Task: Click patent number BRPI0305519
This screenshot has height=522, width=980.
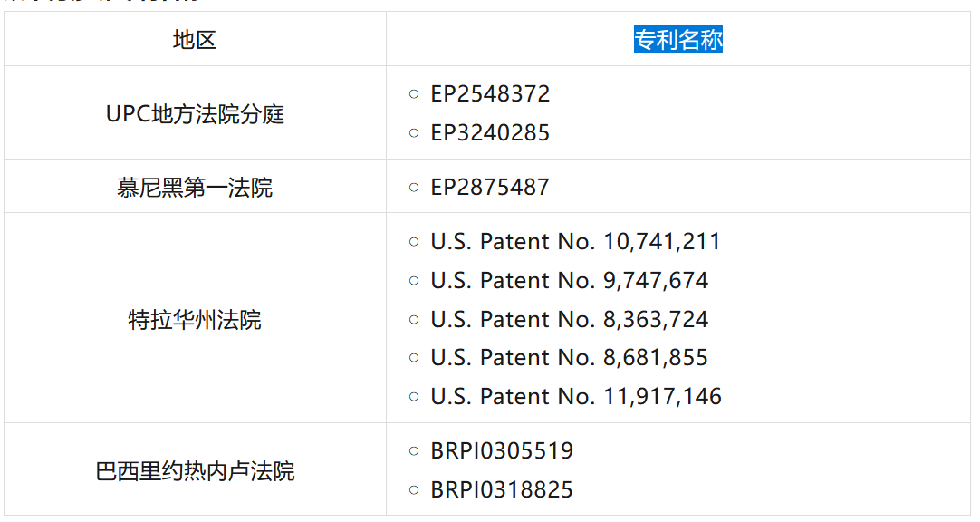Action: click(x=502, y=451)
